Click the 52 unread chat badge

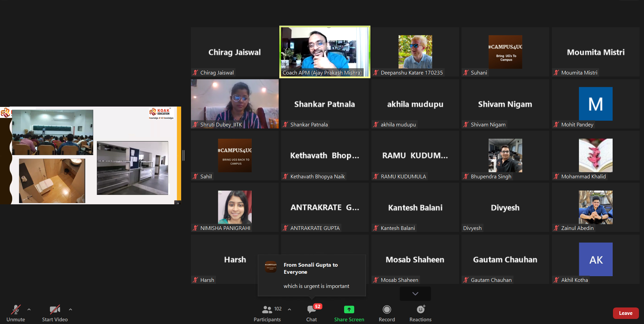[x=317, y=306]
